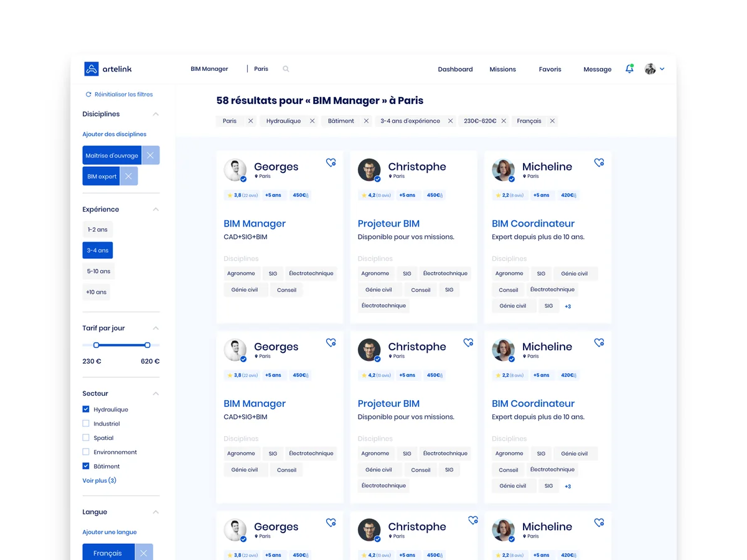Click Réinitialiser les filtres link
Viewport: 747px width, 560px height.
click(124, 95)
